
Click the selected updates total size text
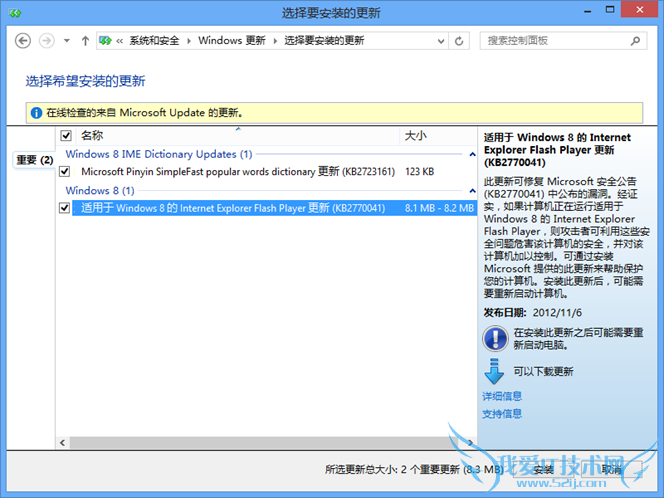pyautogui.click(x=414, y=469)
